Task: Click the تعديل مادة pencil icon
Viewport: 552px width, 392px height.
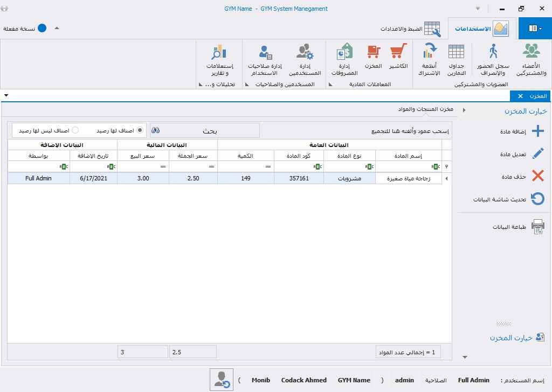Action: pos(538,153)
